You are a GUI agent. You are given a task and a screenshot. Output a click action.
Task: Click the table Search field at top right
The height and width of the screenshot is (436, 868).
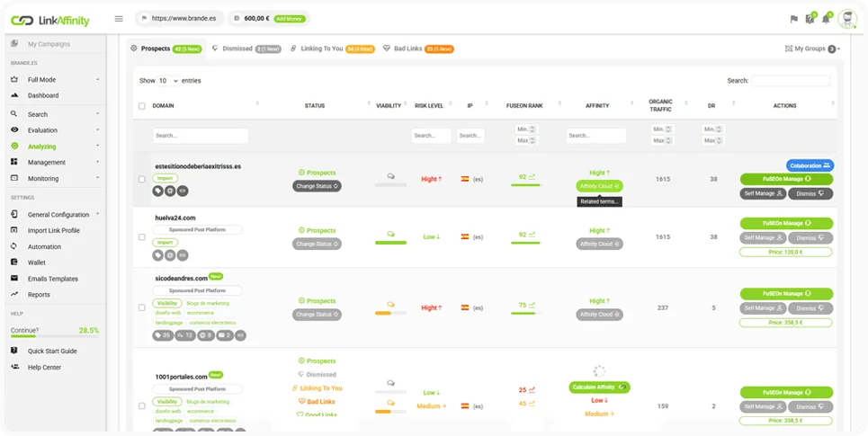click(x=790, y=81)
